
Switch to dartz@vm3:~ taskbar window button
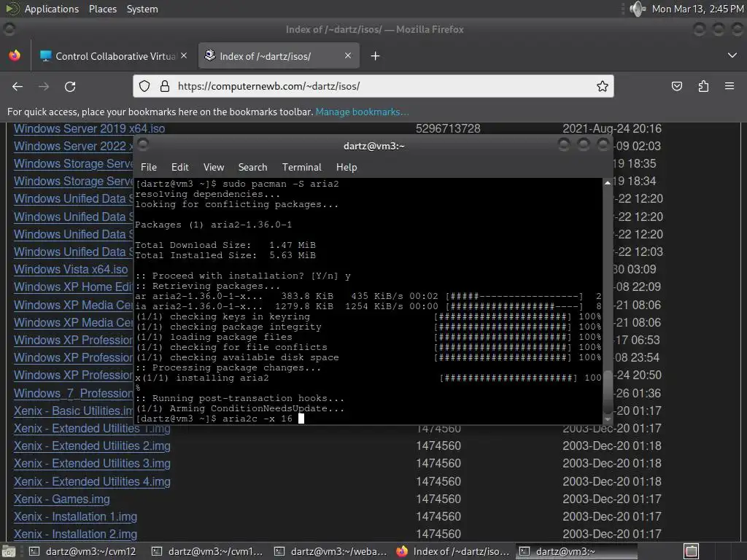[x=578, y=551]
